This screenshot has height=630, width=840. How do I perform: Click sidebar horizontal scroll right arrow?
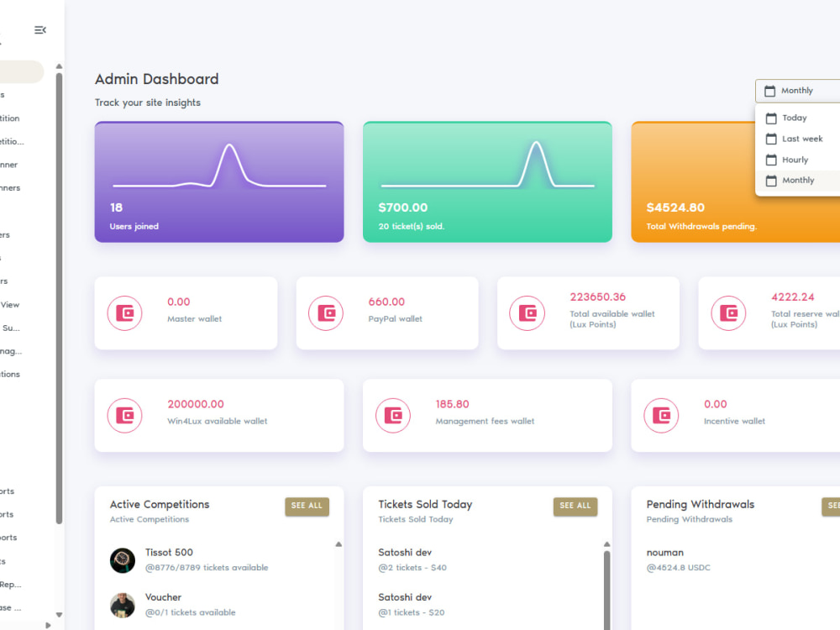48,625
